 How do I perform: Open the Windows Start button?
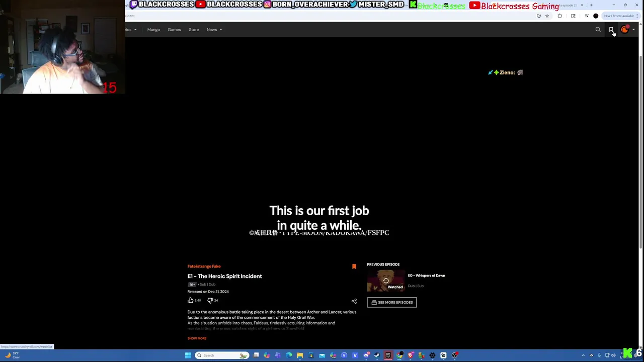188,355
